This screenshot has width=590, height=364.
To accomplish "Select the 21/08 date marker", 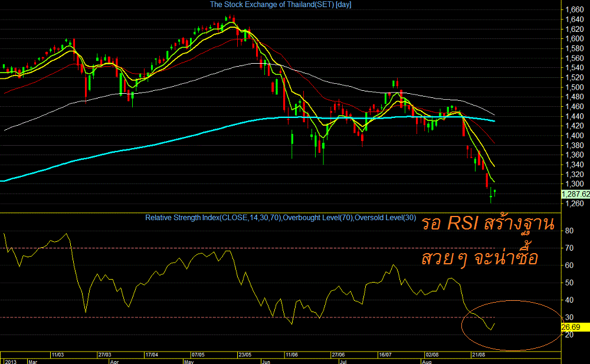I will tap(478, 355).
